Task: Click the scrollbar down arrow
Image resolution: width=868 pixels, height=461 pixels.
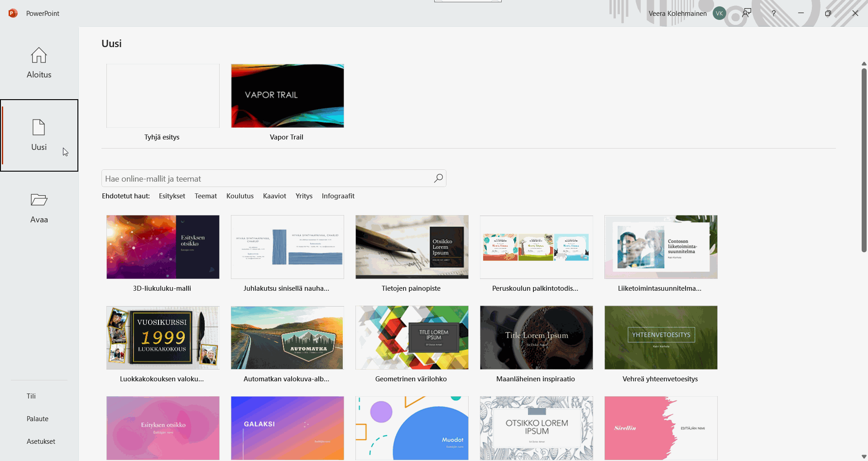Action: 864,456
